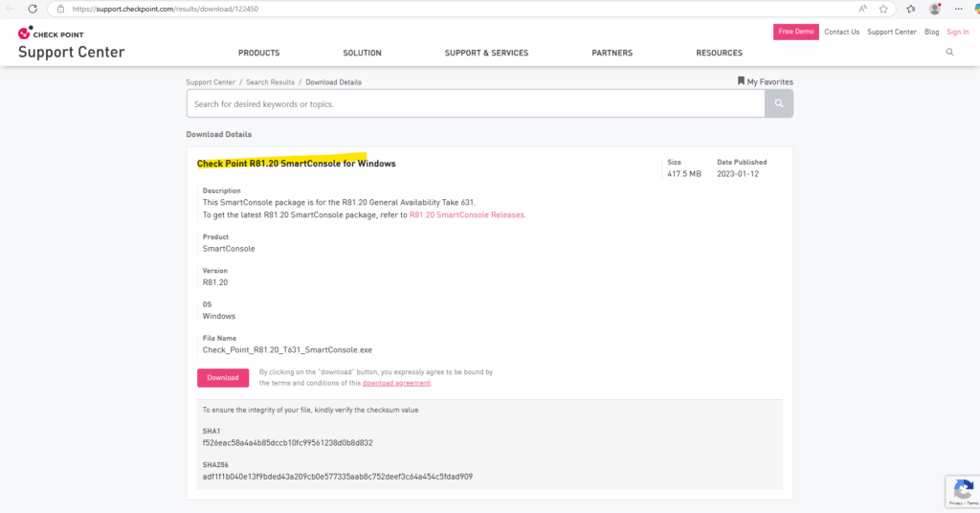Open the R81.20 SmartConsole Releases link
980x513 pixels.
[x=467, y=215]
